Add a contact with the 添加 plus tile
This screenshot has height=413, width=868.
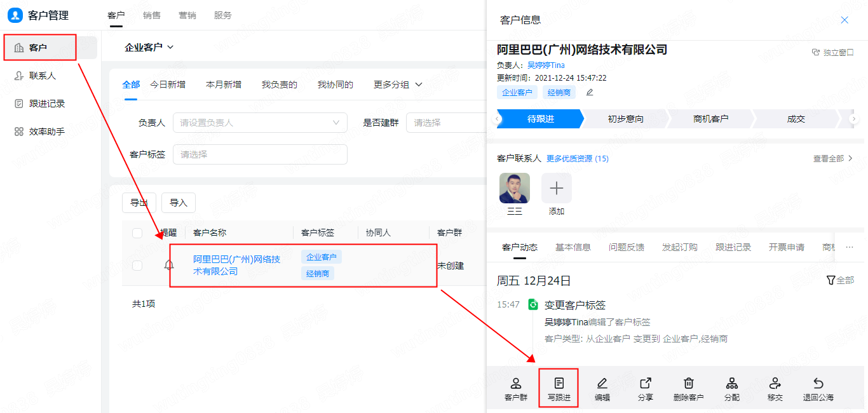pos(557,188)
